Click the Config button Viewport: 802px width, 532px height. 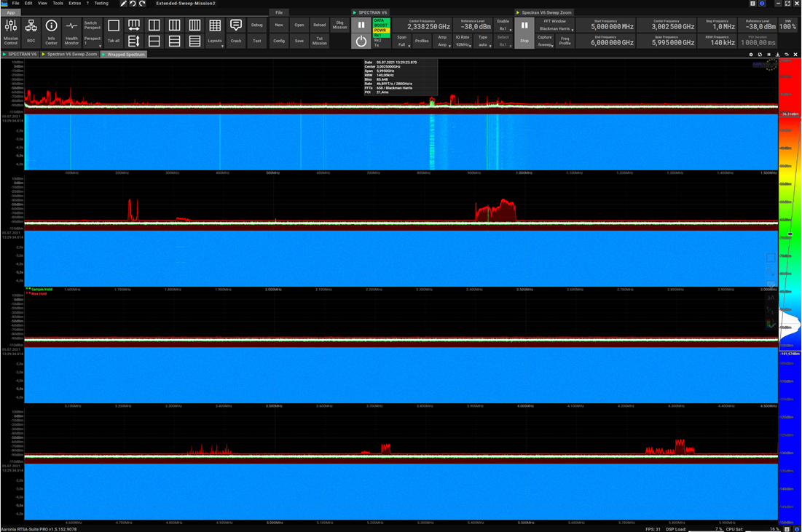coord(279,41)
